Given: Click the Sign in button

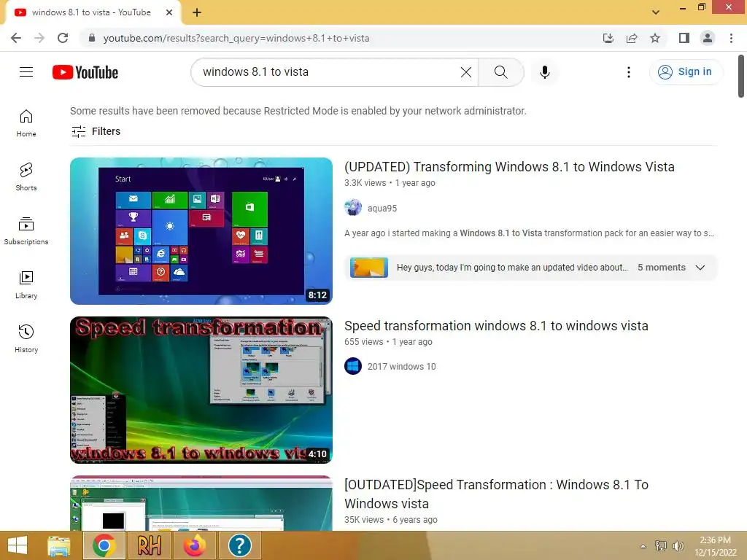Looking at the screenshot, I should pos(686,72).
